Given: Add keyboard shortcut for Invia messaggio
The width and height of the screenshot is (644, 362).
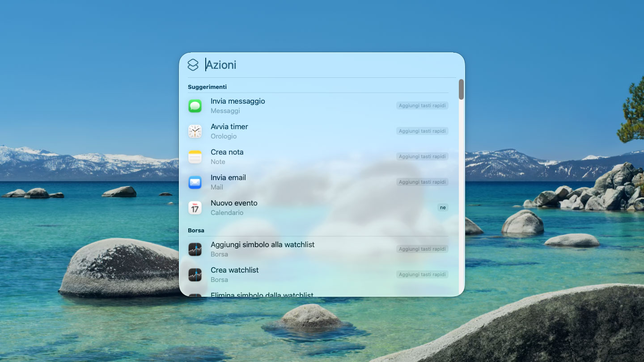Looking at the screenshot, I should [422, 105].
